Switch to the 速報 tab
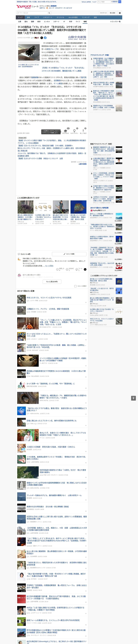Image resolution: width=138 pixels, height=644 pixels. (28, 17)
